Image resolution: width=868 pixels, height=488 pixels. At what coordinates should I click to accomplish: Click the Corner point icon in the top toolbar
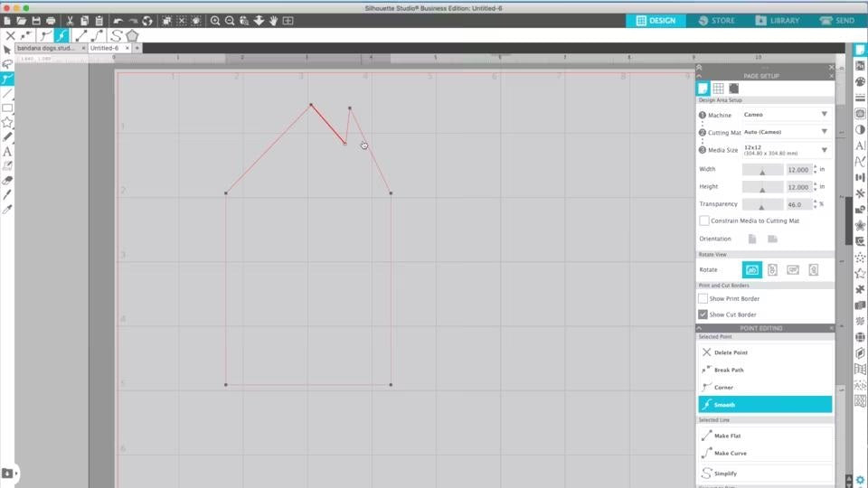coord(45,35)
